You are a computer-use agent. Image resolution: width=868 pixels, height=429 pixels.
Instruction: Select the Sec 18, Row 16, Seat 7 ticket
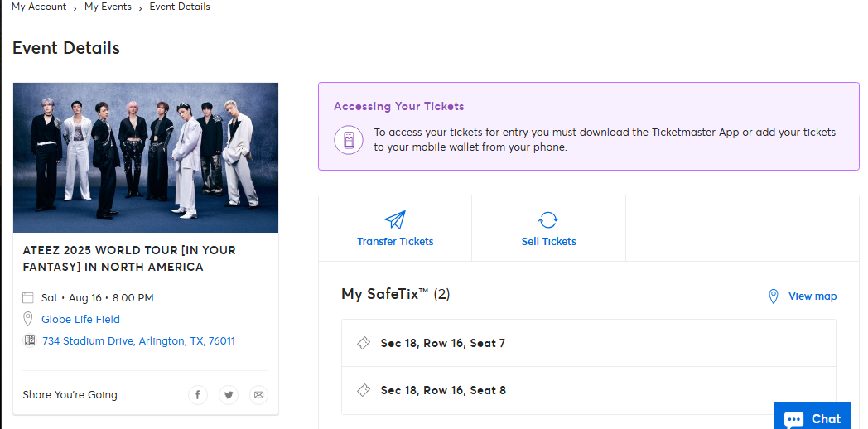[588, 343]
